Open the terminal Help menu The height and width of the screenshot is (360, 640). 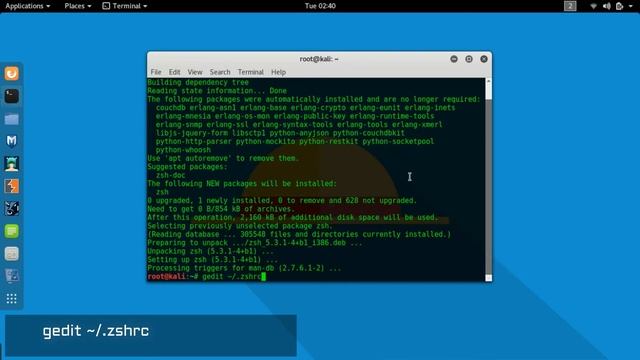tap(278, 72)
